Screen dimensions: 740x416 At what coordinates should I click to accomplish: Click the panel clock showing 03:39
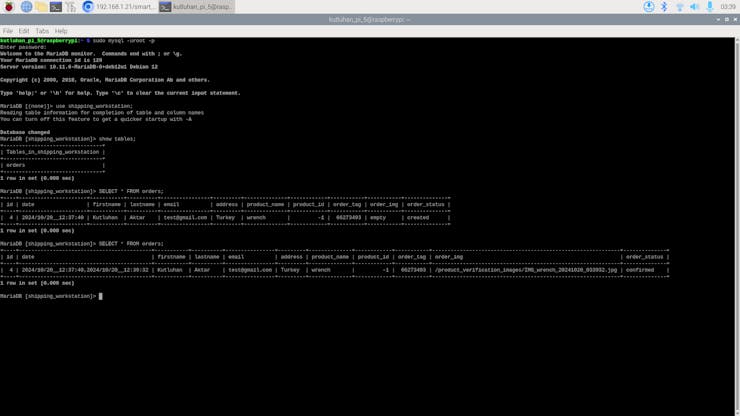pyautogui.click(x=728, y=7)
